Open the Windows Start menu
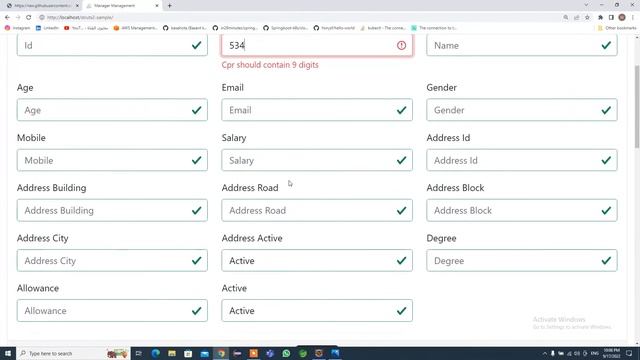 (x=8, y=353)
